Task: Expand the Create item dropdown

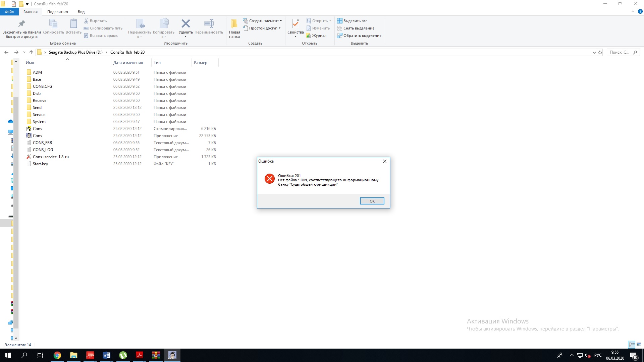Action: [x=281, y=21]
